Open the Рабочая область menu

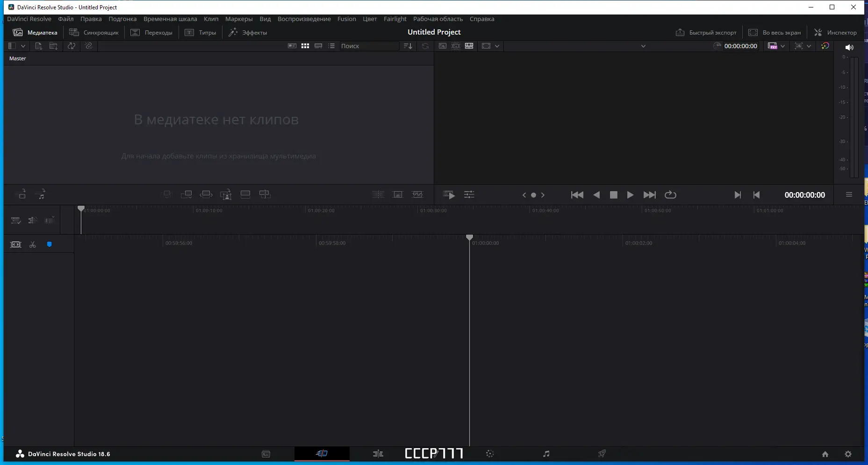(x=438, y=19)
